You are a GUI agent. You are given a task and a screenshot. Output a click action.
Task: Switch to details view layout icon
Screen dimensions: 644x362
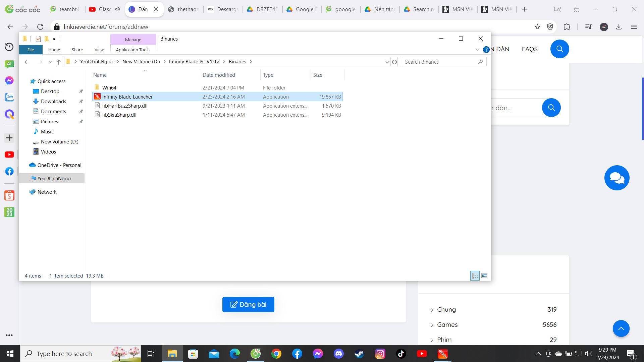click(x=475, y=276)
